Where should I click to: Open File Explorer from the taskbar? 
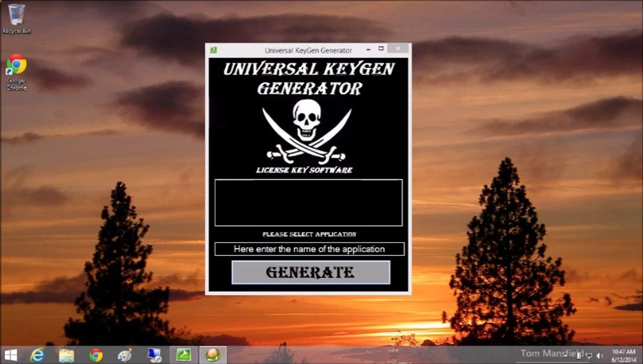pyautogui.click(x=66, y=355)
